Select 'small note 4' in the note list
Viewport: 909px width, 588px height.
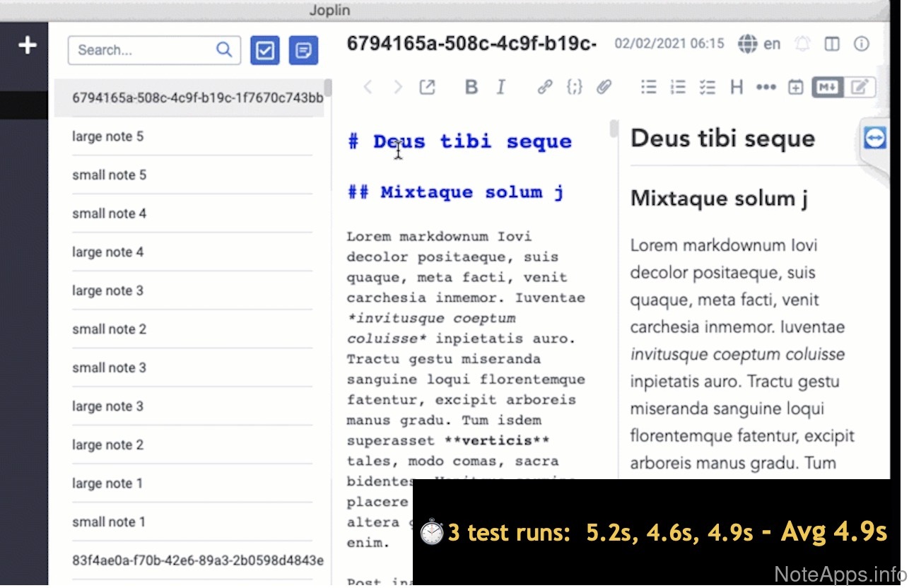[x=109, y=213]
